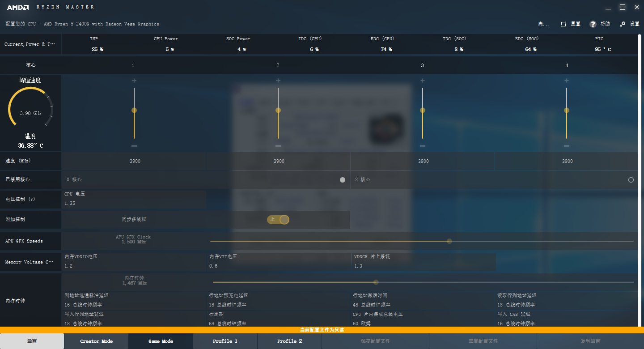The width and height of the screenshot is (644, 349).
Task: Click the minus icon below core 2 slider
Action: pyautogui.click(x=278, y=146)
